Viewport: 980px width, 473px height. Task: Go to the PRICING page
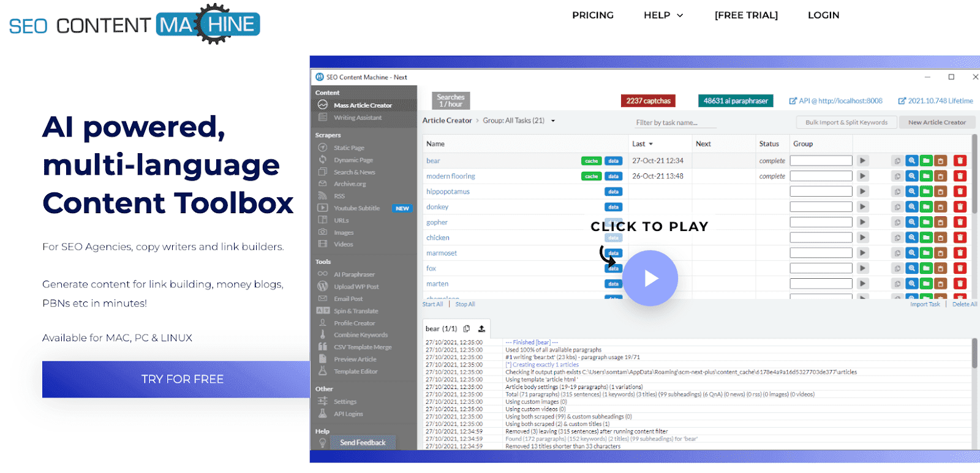pos(593,15)
